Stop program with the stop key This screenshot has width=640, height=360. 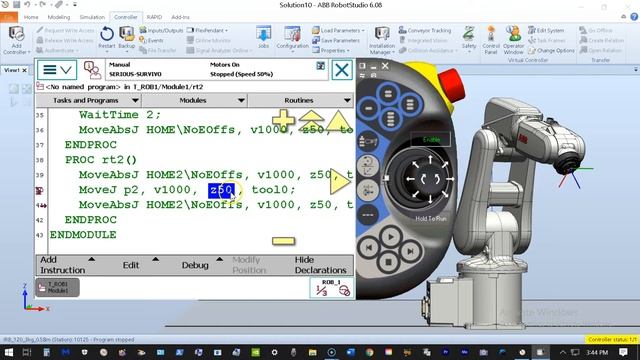coord(389,262)
